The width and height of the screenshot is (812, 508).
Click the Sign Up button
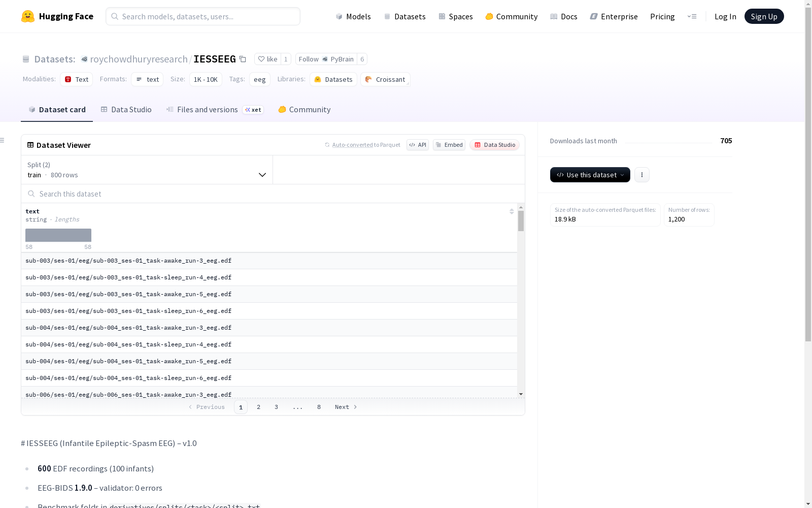[764, 16]
